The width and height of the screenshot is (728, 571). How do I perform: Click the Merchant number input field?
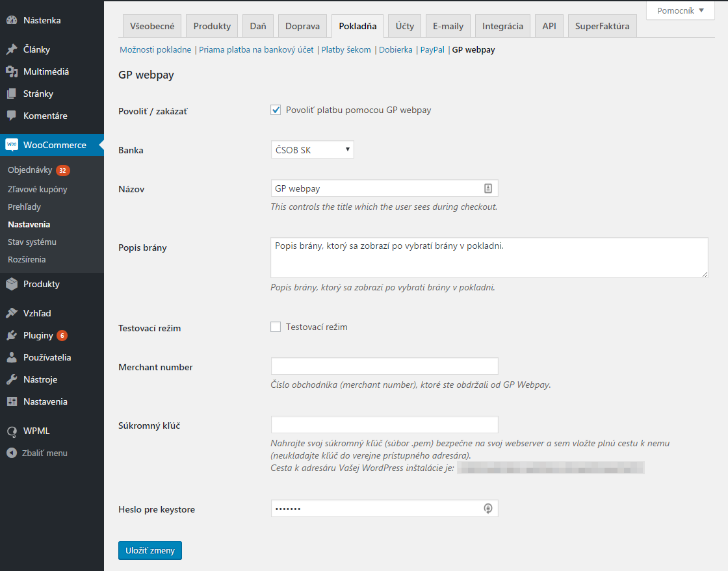383,366
